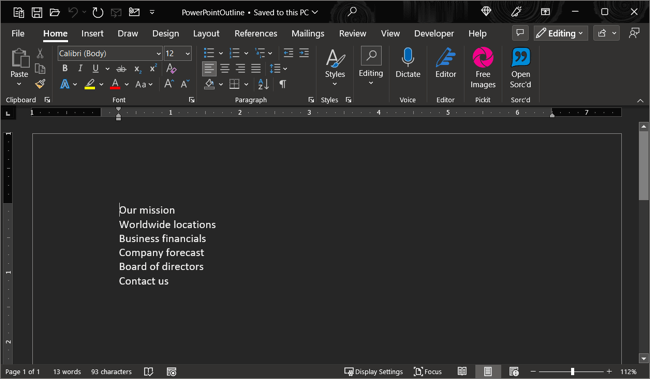This screenshot has height=379, width=650.
Task: Click the 112% zoom level
Action: tap(628, 372)
